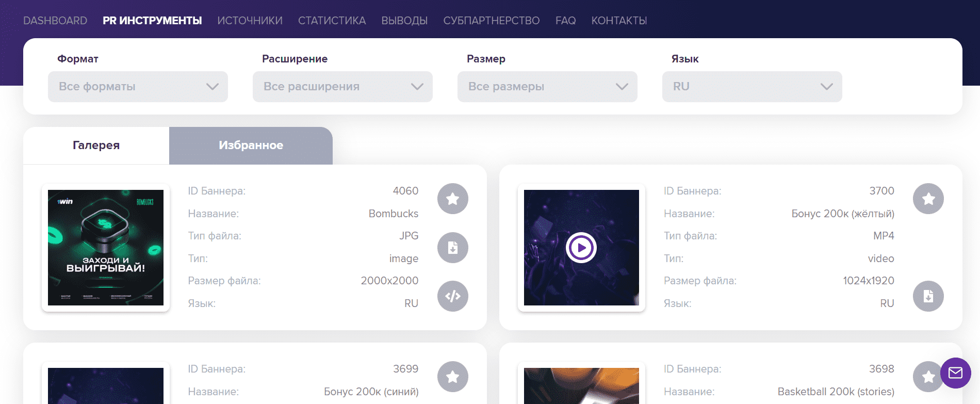980x404 pixels.
Task: Open КОНТАКТЫ in the top navigation
Action: pos(619,21)
